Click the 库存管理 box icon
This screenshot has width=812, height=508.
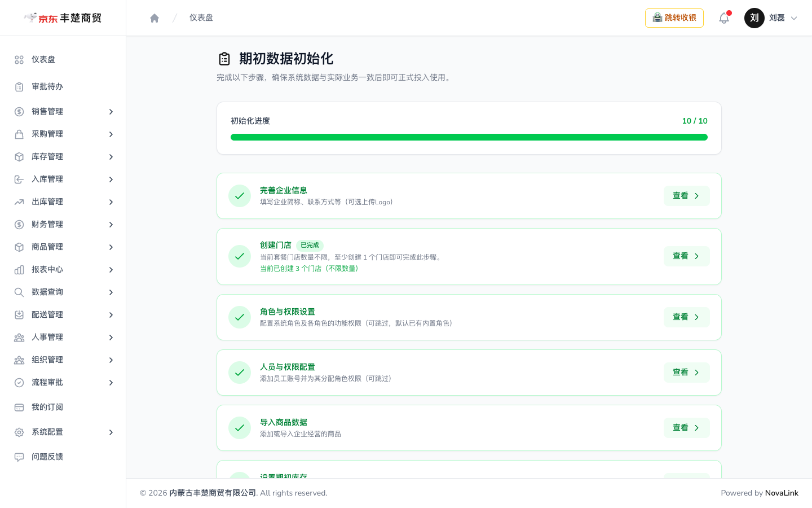pyautogui.click(x=19, y=157)
